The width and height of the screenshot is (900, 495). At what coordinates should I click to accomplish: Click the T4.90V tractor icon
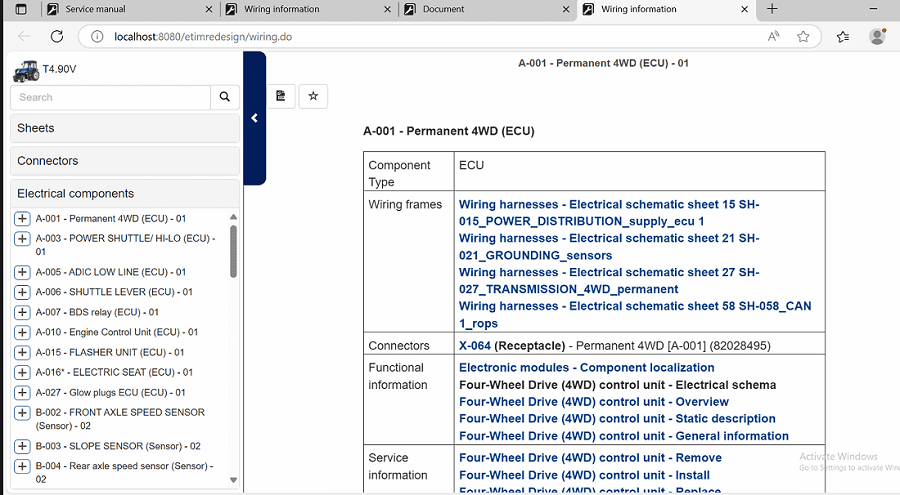point(26,70)
